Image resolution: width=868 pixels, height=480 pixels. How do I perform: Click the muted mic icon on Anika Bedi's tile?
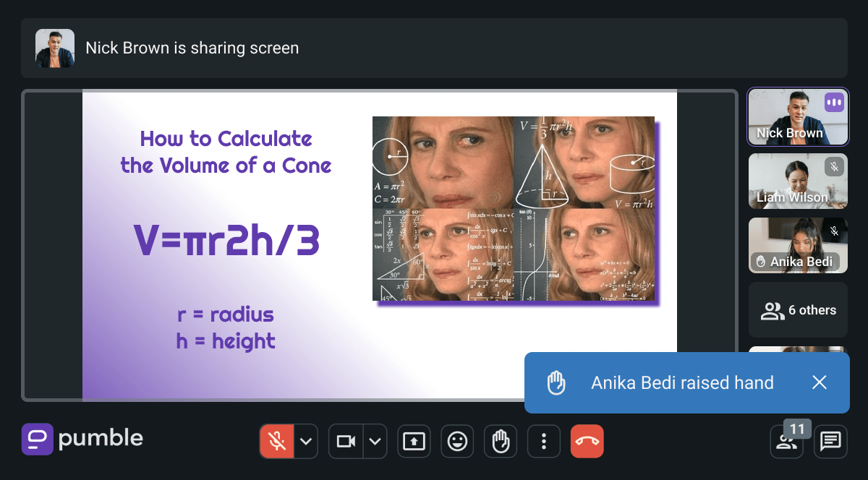point(834,231)
